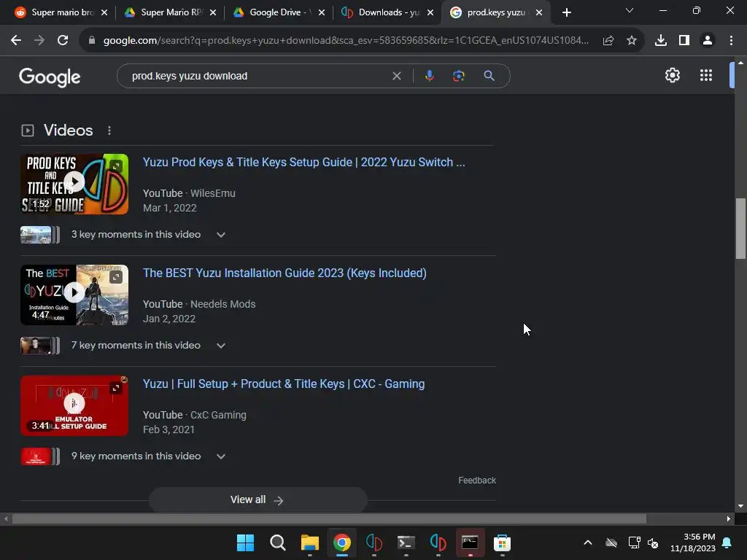Search by image with Google Lens
This screenshot has height=560, width=747.
tap(459, 76)
